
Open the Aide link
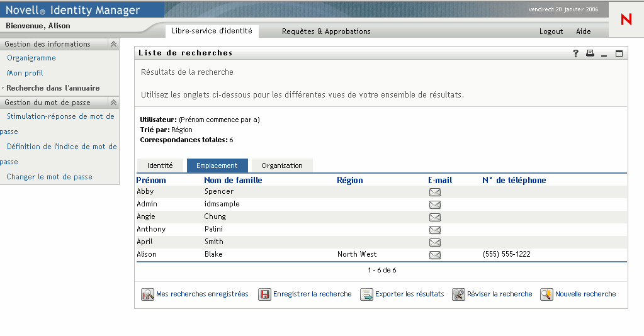pos(583,31)
